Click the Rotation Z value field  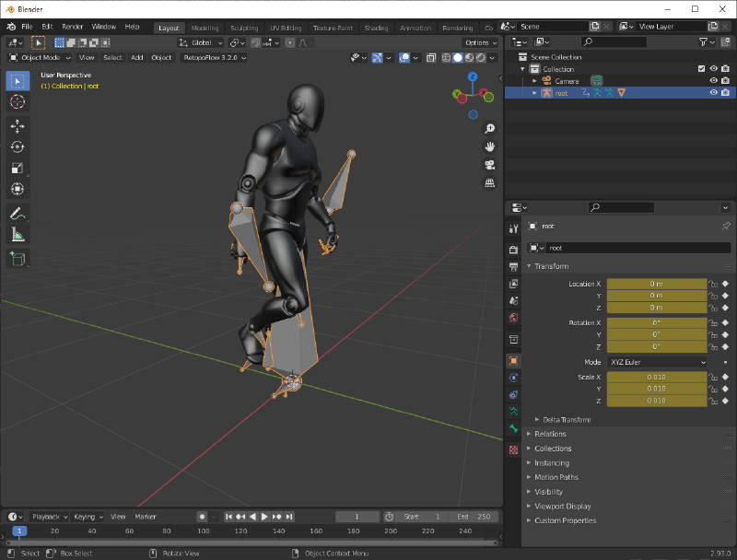[x=657, y=346]
